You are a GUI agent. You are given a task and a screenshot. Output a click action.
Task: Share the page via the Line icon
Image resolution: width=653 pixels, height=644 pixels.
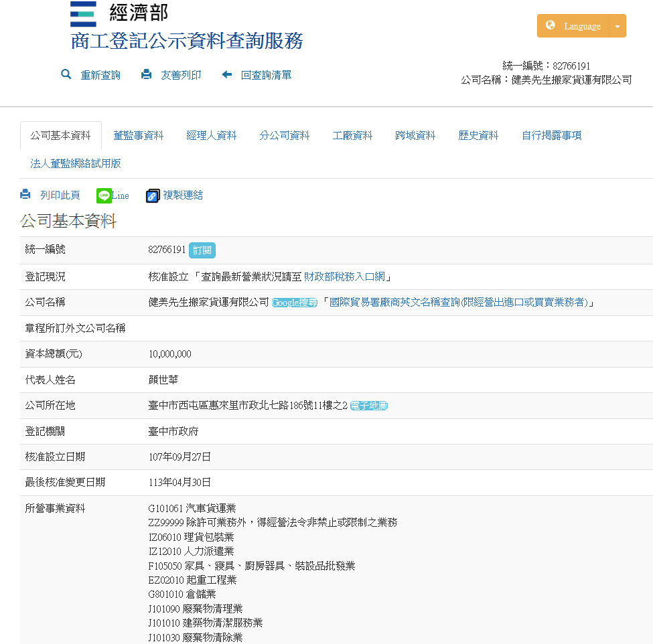click(x=104, y=195)
